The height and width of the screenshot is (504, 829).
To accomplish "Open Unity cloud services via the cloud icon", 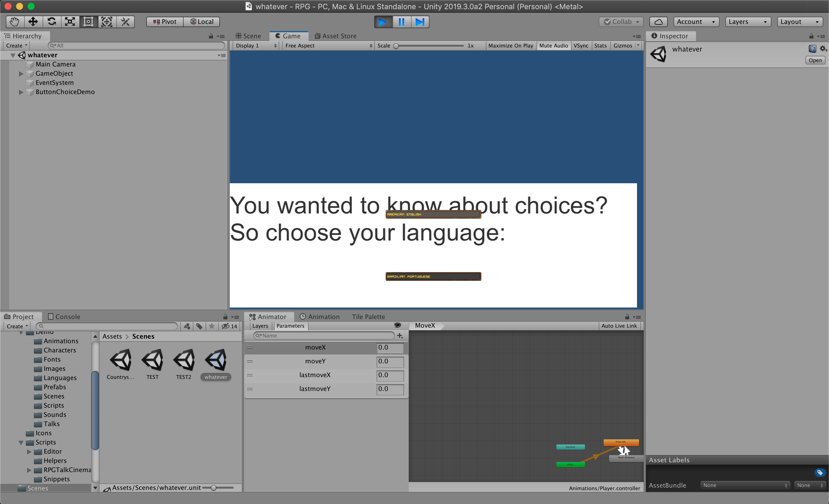I will click(658, 22).
